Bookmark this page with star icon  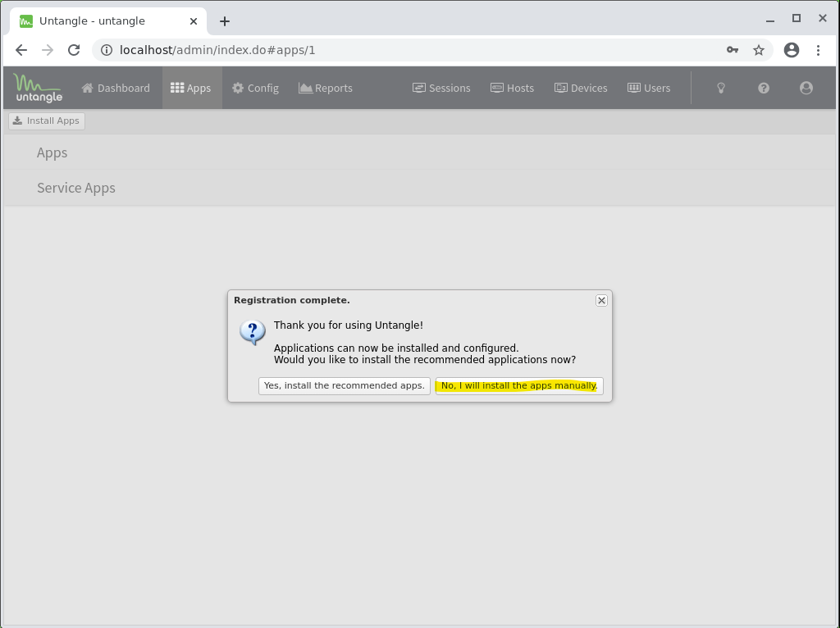point(759,50)
